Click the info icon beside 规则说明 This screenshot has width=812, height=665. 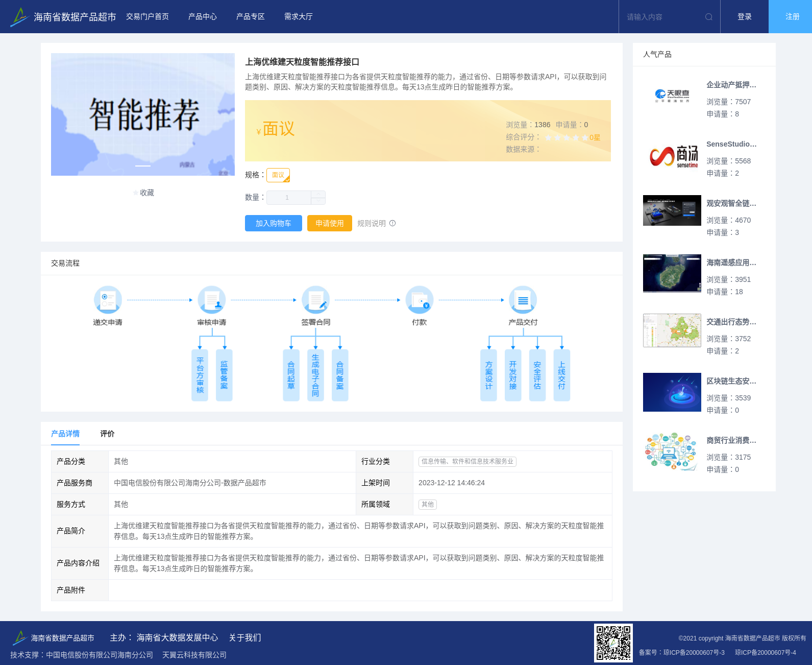click(x=392, y=223)
